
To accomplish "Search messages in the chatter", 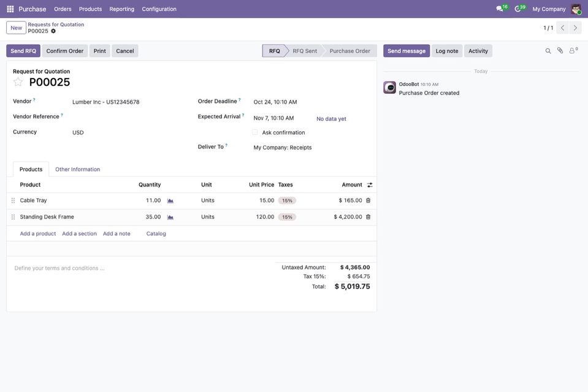I will pyautogui.click(x=548, y=51).
